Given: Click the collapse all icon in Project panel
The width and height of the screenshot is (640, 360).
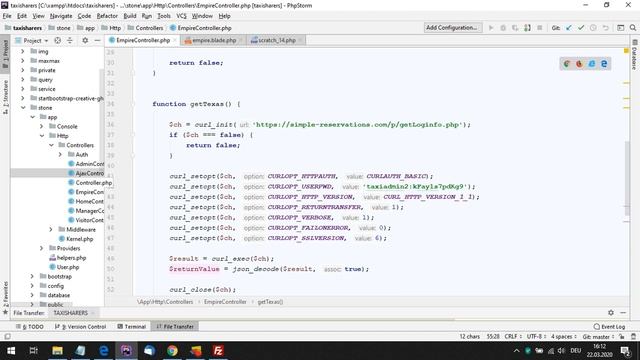Looking at the screenshot, I should 70,40.
